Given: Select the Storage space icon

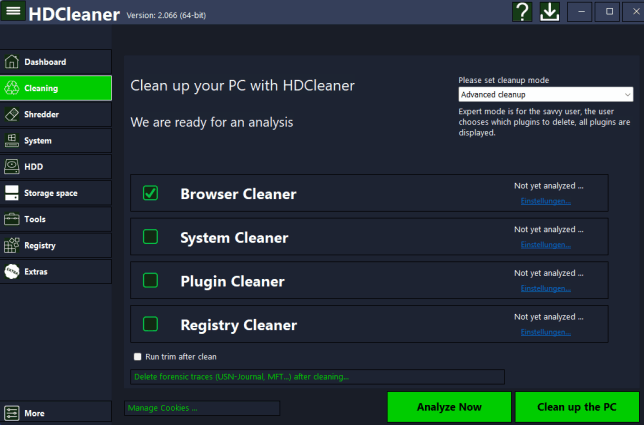Looking at the screenshot, I should pyautogui.click(x=12, y=193).
